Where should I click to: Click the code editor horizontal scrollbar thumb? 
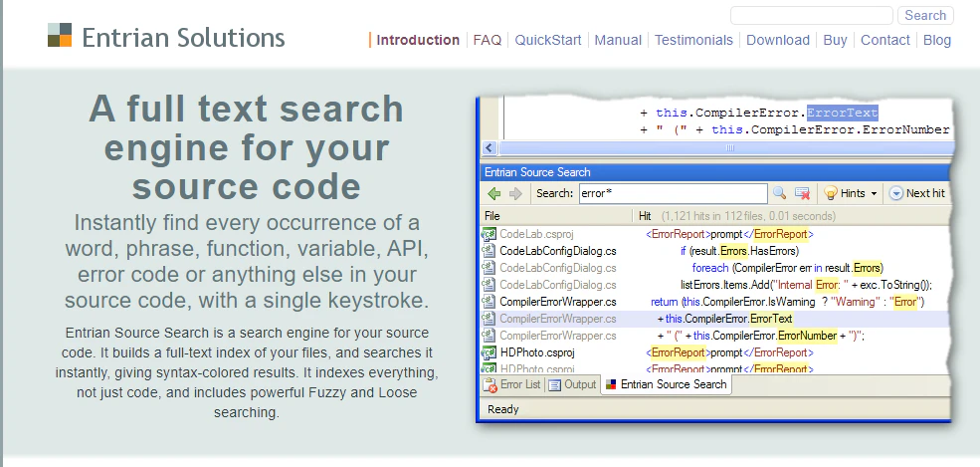pyautogui.click(x=727, y=148)
